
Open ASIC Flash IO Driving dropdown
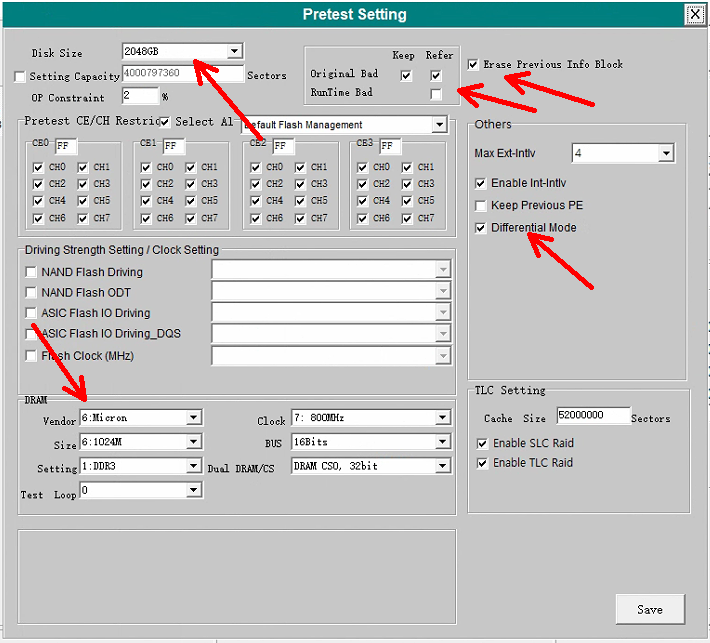pos(443,312)
